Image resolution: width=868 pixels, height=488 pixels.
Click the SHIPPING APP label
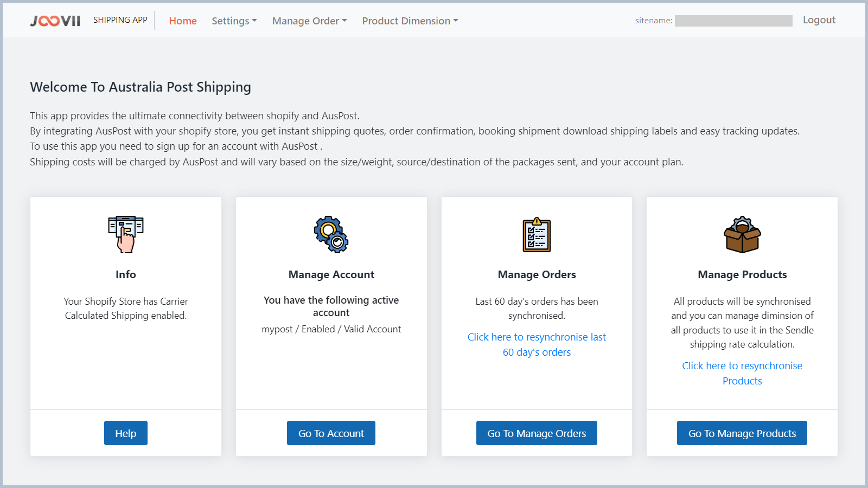coord(120,20)
